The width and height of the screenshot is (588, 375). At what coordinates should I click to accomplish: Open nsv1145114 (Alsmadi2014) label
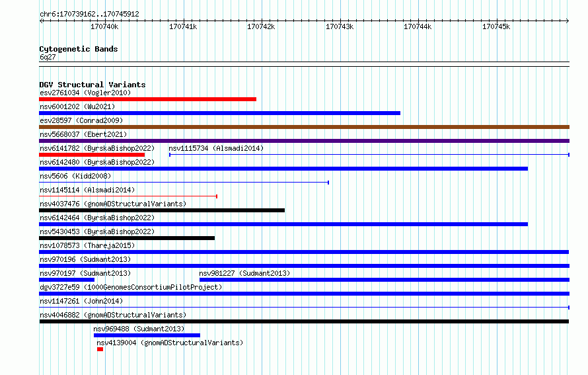(x=87, y=190)
